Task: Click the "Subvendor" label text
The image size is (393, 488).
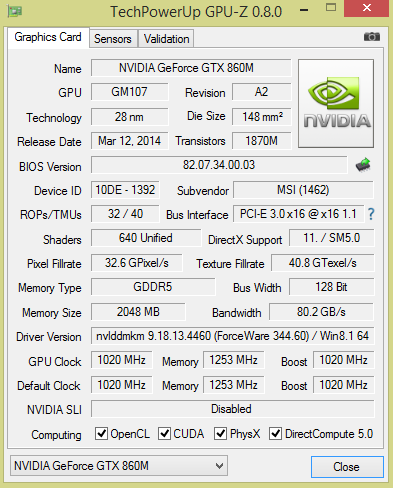Action: 203,191
